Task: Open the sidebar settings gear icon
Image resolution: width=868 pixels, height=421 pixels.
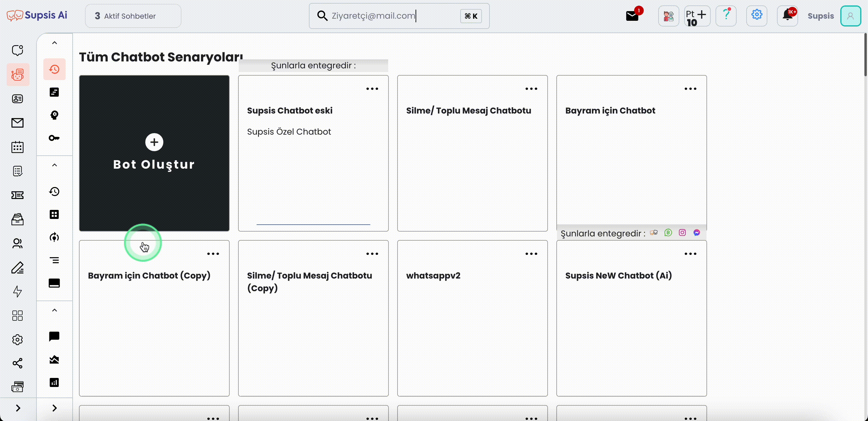Action: coord(17,339)
